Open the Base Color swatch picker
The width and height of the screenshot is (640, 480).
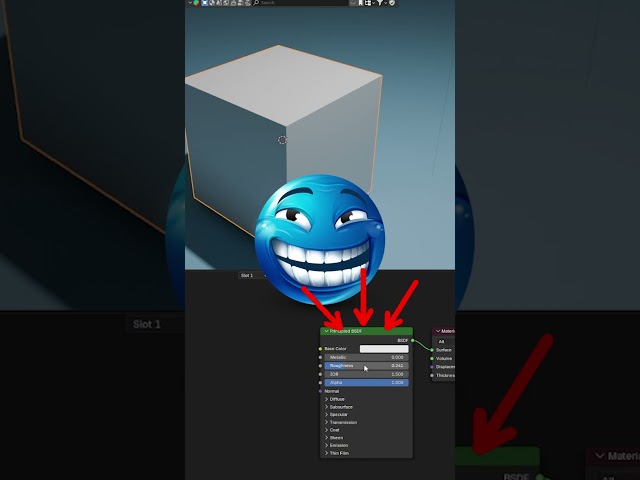click(x=384, y=349)
